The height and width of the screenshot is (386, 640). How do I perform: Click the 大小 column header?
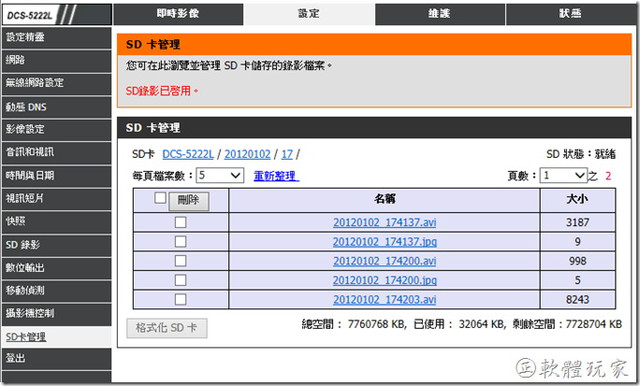pos(577,199)
